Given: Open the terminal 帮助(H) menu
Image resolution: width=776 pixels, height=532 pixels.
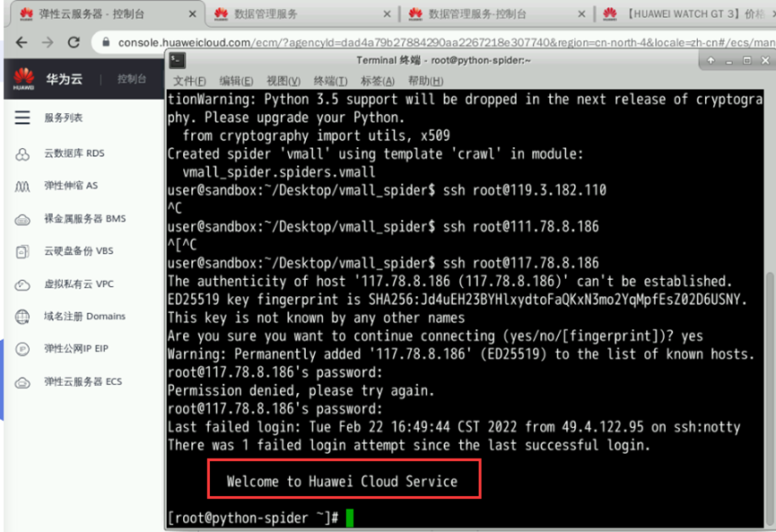Looking at the screenshot, I should coord(425,81).
